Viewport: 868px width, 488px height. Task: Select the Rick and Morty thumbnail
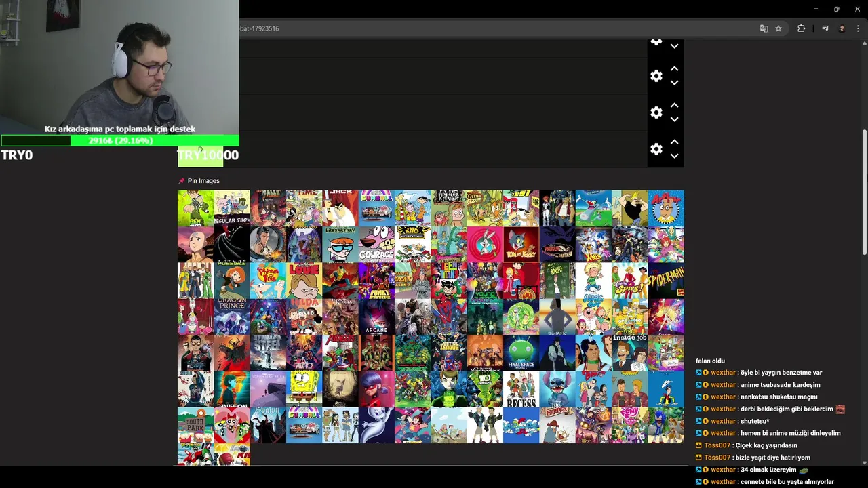tap(521, 317)
